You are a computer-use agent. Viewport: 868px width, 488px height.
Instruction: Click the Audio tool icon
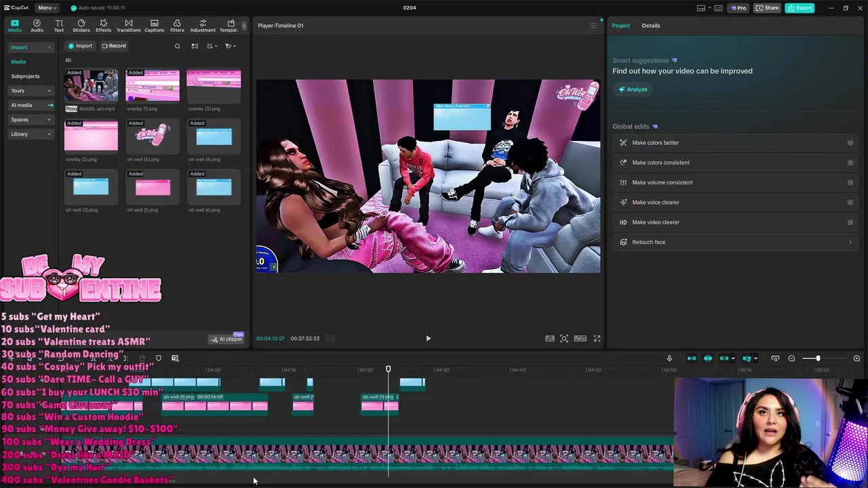coord(37,26)
